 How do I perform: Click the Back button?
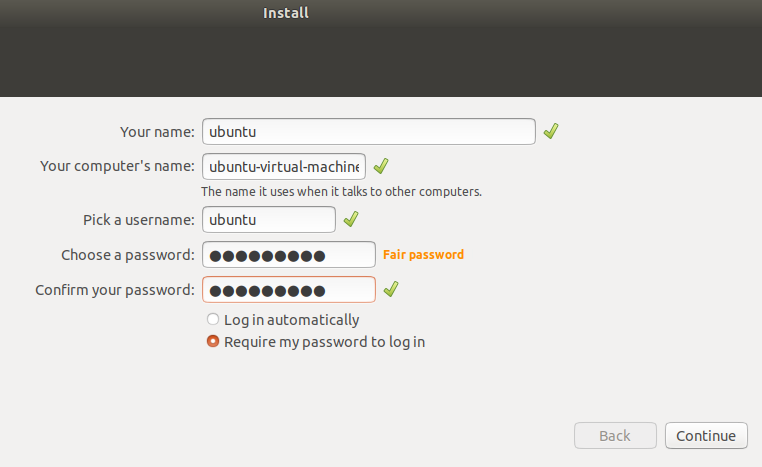(x=615, y=435)
